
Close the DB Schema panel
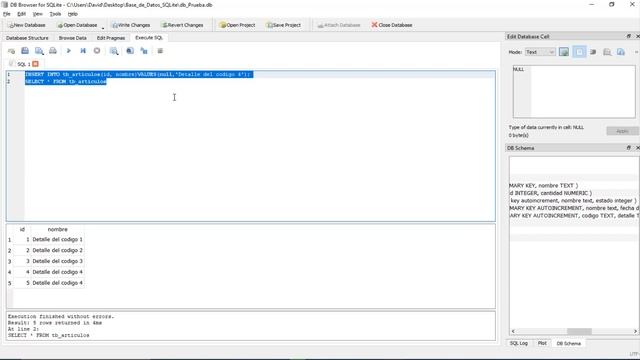tap(637, 148)
